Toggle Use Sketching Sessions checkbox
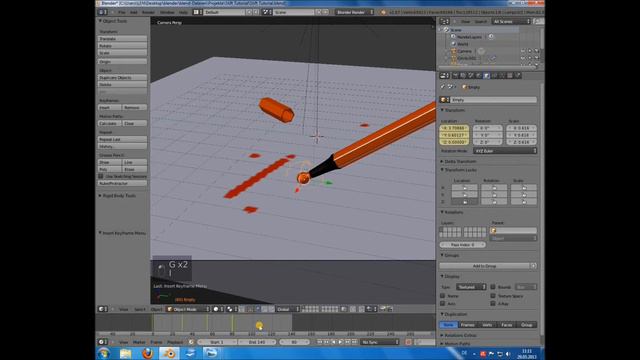Viewport: 640px width, 360px height. 101,176
